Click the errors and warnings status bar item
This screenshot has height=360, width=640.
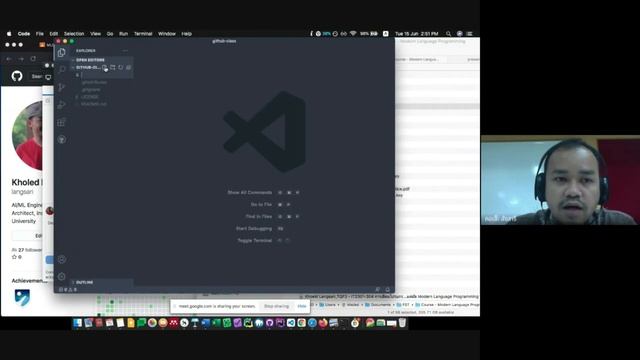(68, 290)
